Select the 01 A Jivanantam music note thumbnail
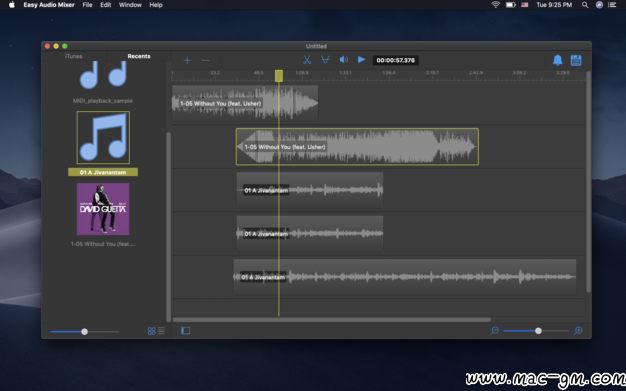 [103, 137]
